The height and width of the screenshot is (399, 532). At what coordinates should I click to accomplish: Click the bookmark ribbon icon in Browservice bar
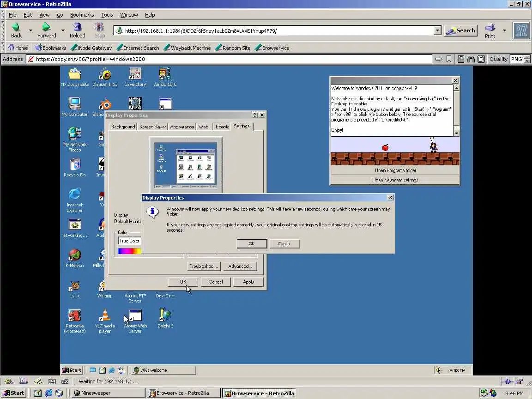tap(449, 59)
